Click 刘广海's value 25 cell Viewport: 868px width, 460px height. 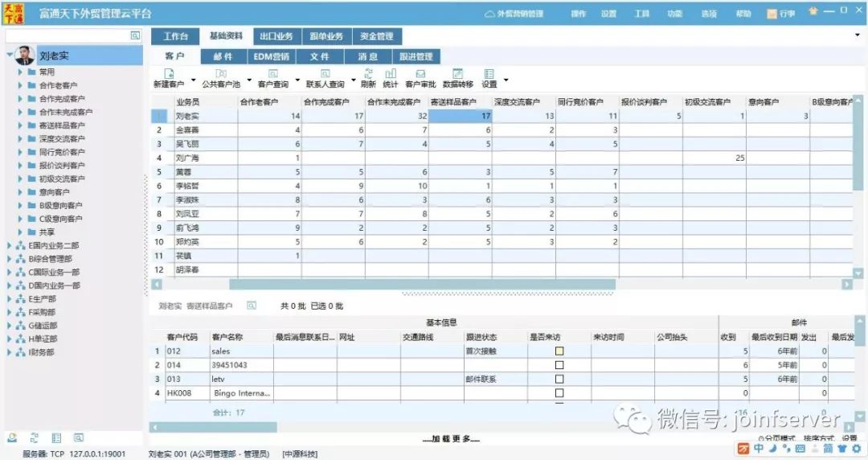(x=714, y=158)
